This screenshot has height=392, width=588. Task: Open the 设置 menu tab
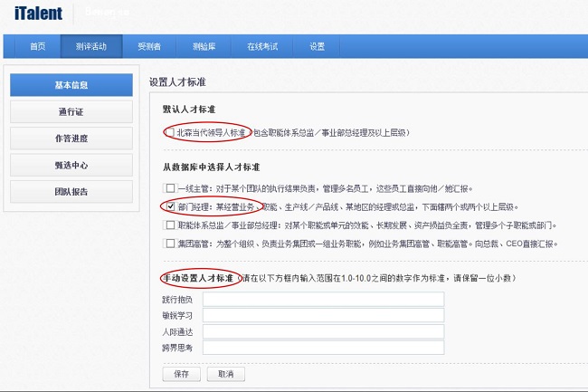317,46
